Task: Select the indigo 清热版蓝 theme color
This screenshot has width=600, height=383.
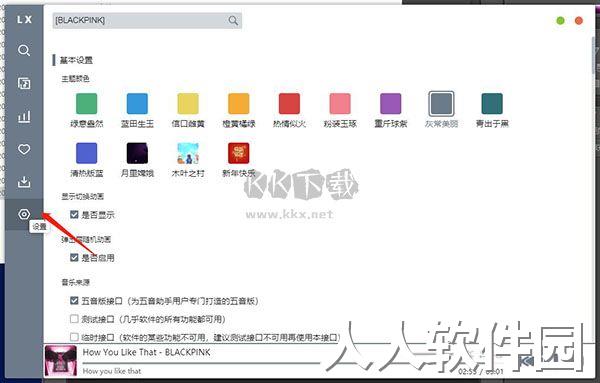Action: tap(86, 153)
